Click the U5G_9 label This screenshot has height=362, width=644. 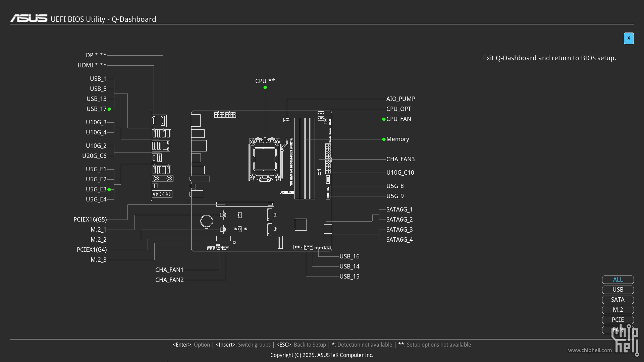coord(395,196)
